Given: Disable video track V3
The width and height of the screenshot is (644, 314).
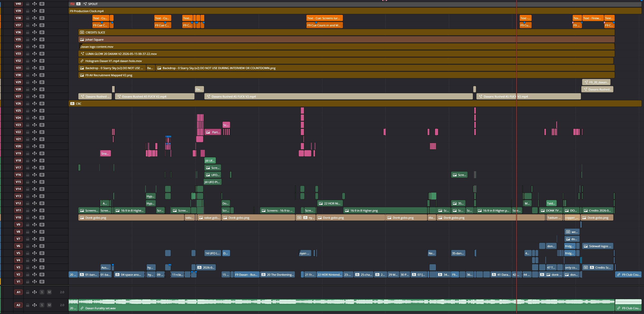Looking at the screenshot, I should pos(42,267).
